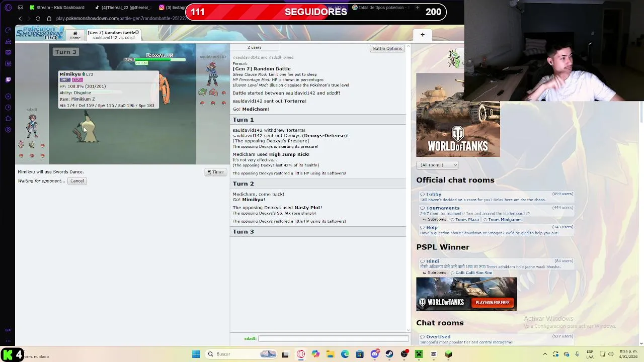Click Play Now For Free banner ad
The height and width of the screenshot is (362, 644).
[x=466, y=294]
